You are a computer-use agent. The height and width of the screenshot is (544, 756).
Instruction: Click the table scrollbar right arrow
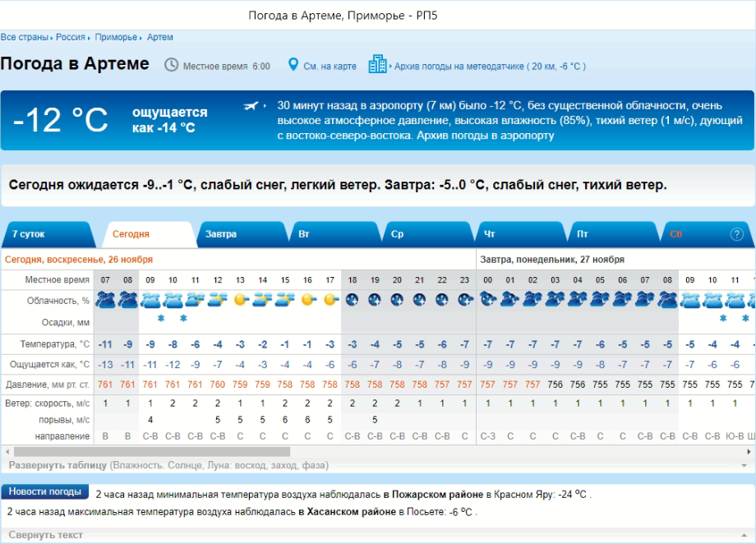coord(749,452)
